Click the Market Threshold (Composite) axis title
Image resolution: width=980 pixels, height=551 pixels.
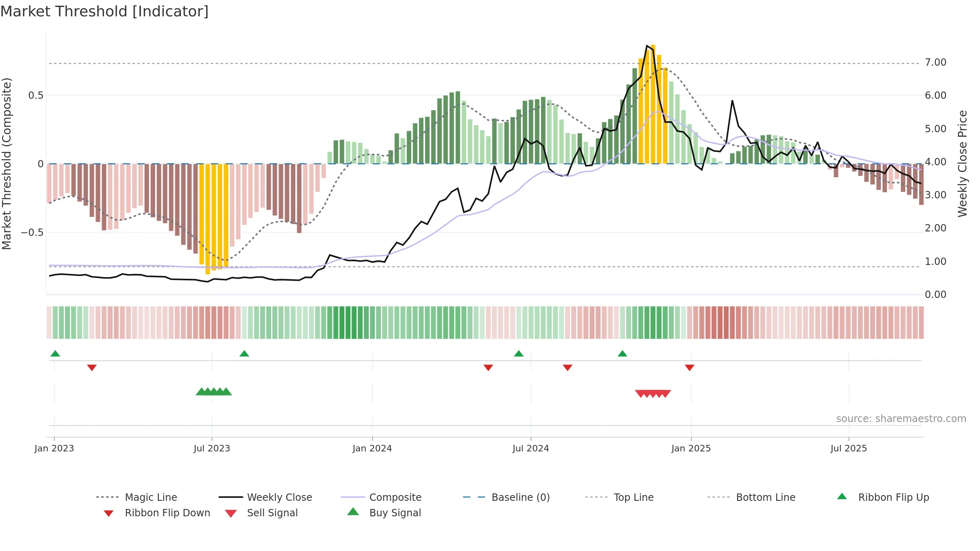point(7,164)
